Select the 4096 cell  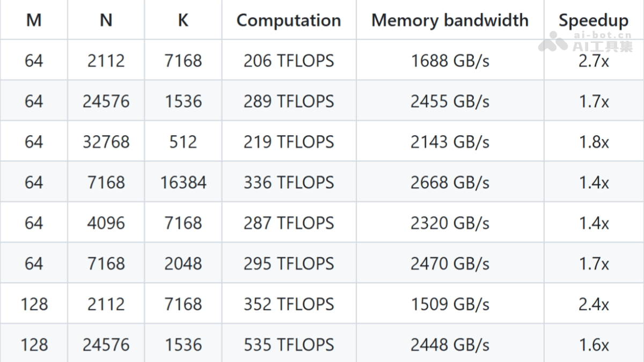click(106, 223)
